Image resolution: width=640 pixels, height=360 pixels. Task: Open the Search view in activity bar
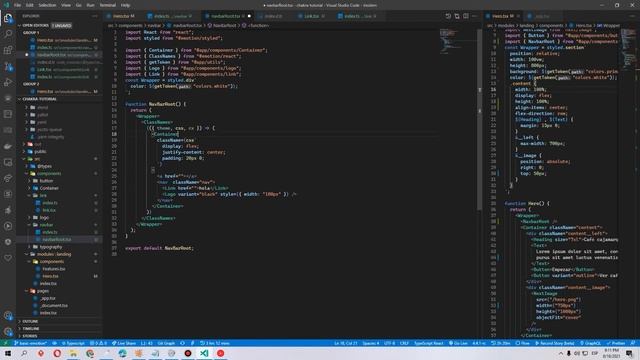point(8,34)
